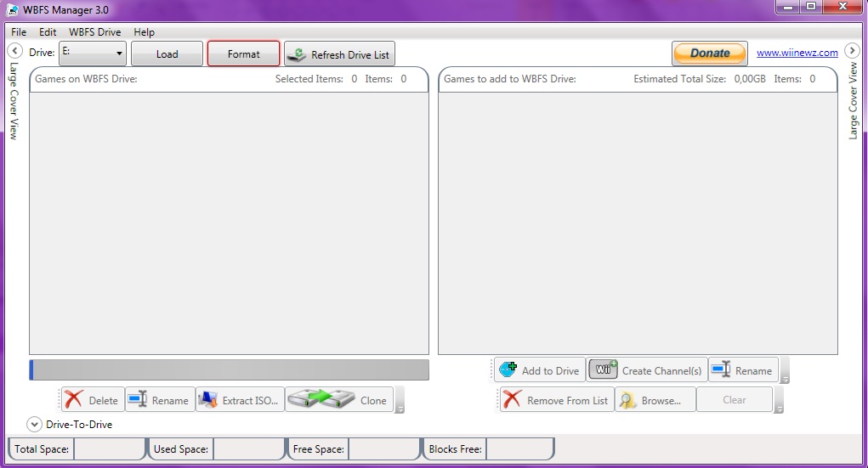The width and height of the screenshot is (868, 468).
Task: Click the Clone drives button
Action: tap(339, 400)
